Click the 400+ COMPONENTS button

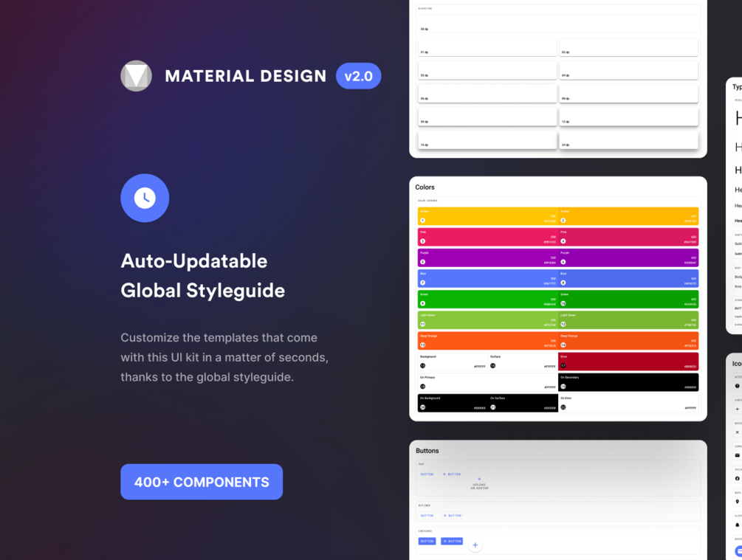click(x=202, y=482)
